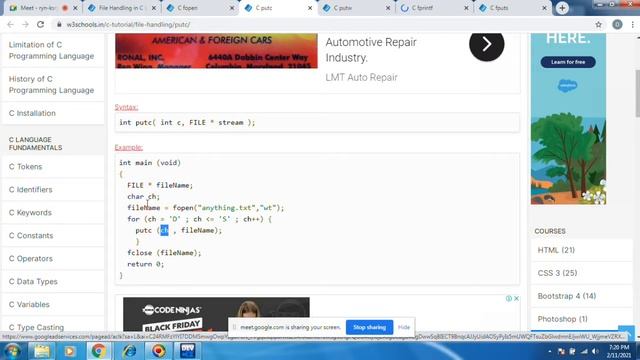Open a new tab with the plus button

click(562, 8)
